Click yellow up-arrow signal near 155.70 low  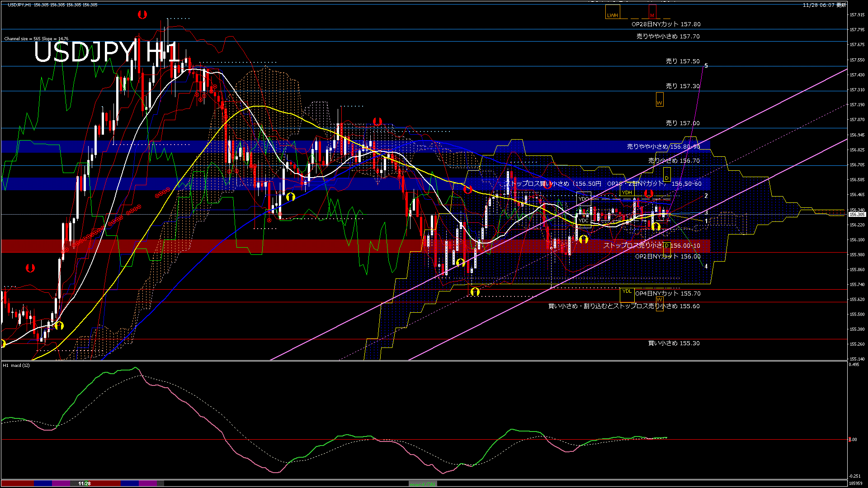click(x=475, y=292)
